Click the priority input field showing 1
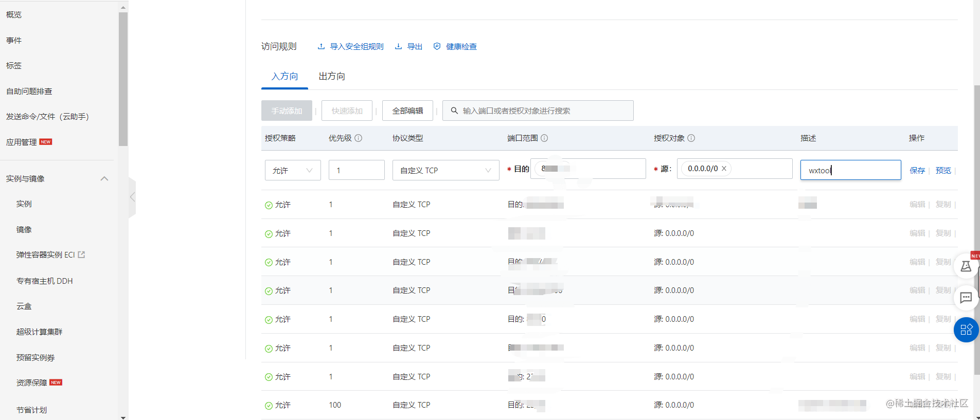The height and width of the screenshot is (420, 980). (x=357, y=170)
